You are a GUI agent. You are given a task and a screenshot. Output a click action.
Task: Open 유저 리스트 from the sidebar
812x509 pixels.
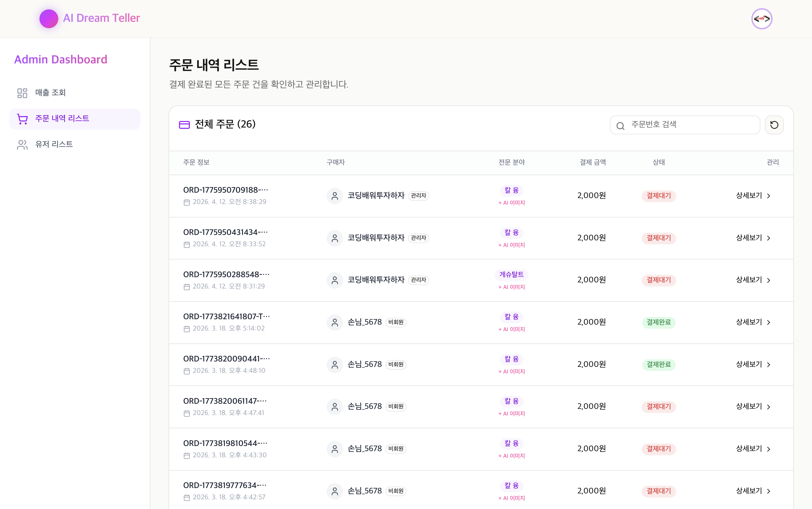pyautogui.click(x=54, y=144)
